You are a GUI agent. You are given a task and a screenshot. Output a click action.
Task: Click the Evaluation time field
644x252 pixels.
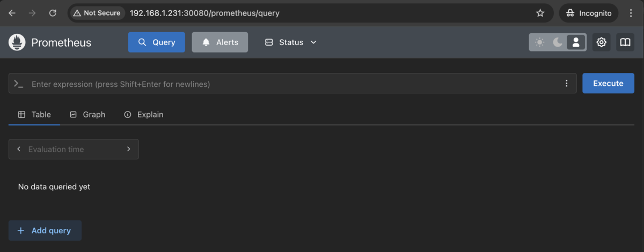point(74,149)
